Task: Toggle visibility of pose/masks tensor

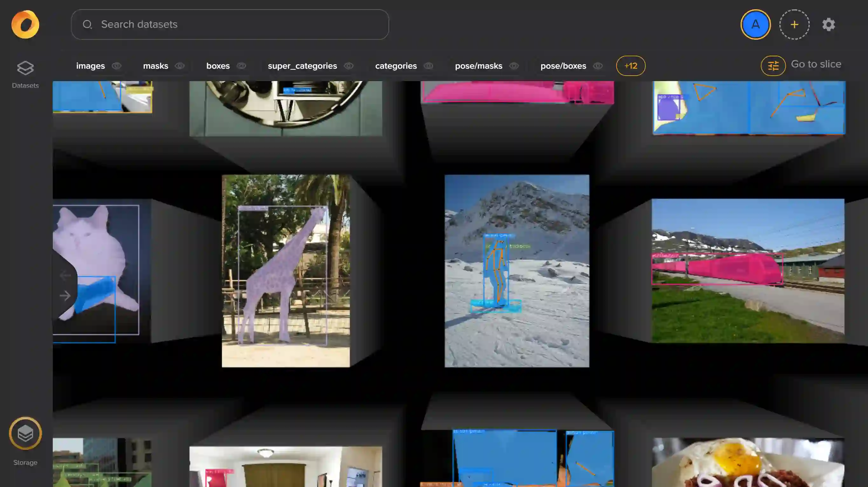Action: (514, 66)
